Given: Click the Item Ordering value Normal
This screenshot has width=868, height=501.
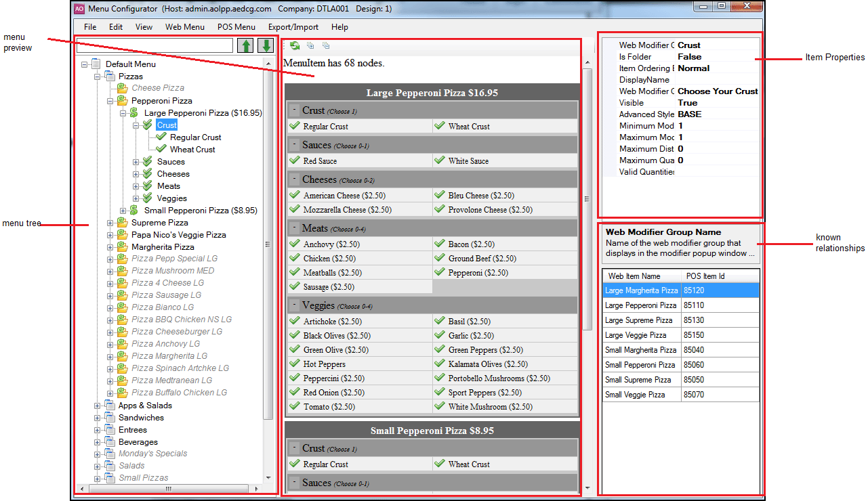Looking at the screenshot, I should [x=694, y=68].
